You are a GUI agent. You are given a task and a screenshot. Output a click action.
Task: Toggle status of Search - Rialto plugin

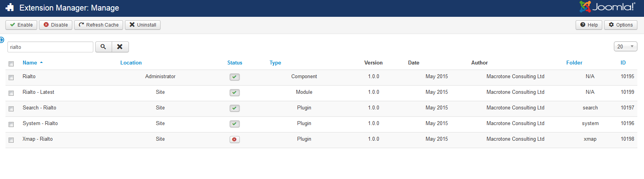234,108
